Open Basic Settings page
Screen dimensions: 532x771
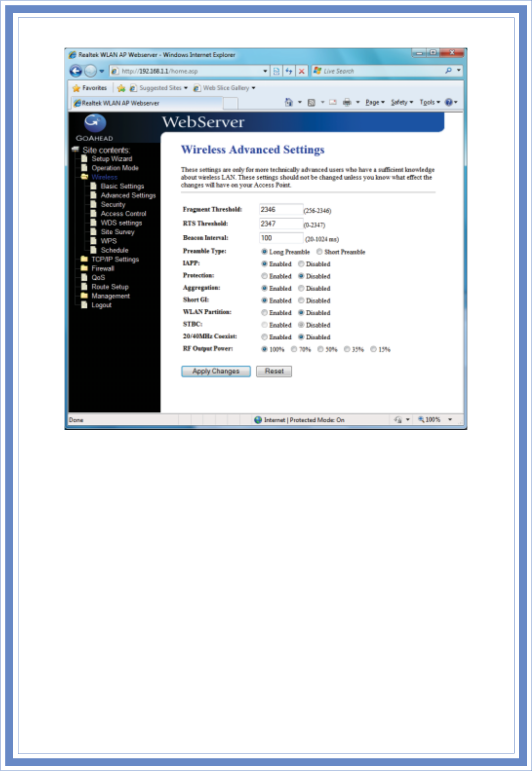(x=122, y=186)
